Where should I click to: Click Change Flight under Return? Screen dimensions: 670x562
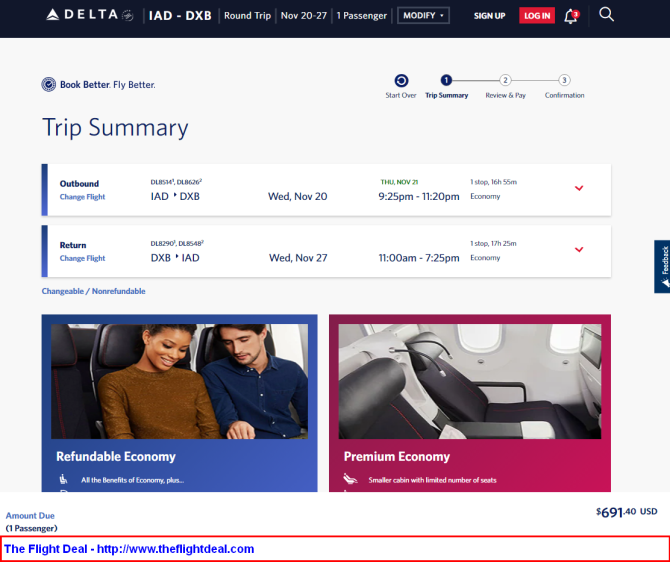tap(82, 258)
